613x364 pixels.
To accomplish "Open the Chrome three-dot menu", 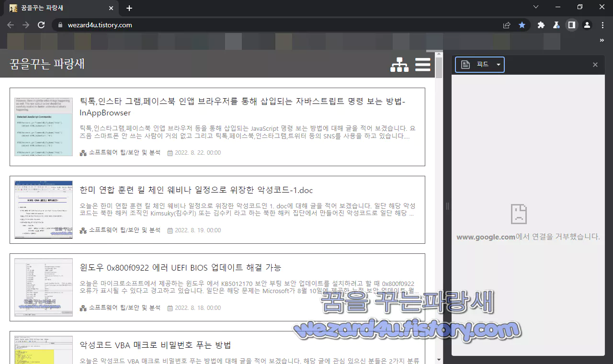I will point(602,25).
